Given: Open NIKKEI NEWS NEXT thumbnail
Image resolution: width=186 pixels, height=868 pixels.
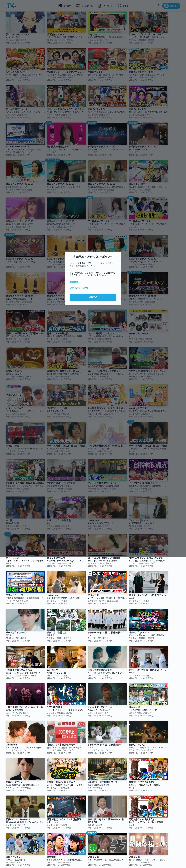Looking at the screenshot, I should tap(25, 133).
